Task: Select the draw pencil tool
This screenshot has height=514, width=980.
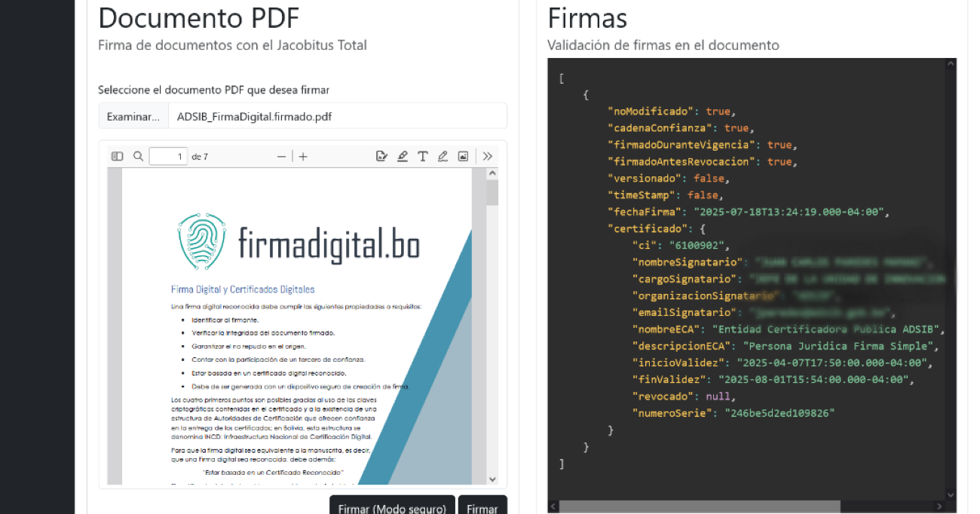Action: pos(443,157)
